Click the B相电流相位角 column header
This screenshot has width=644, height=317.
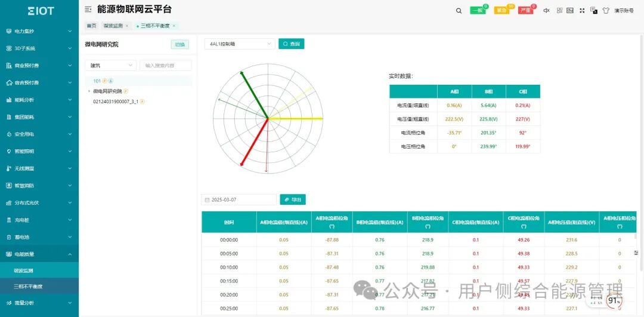[x=428, y=222]
